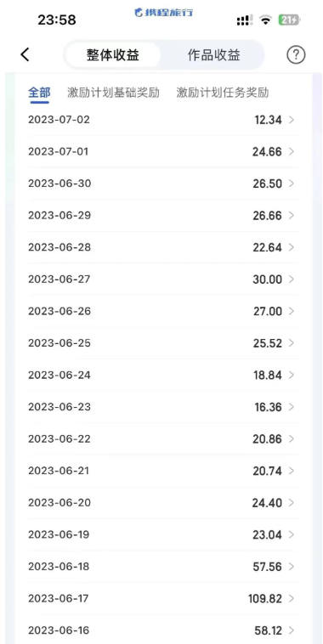Tap the cellular signal bars icon
Viewport: 323px width, 644px height.
[x=244, y=20]
